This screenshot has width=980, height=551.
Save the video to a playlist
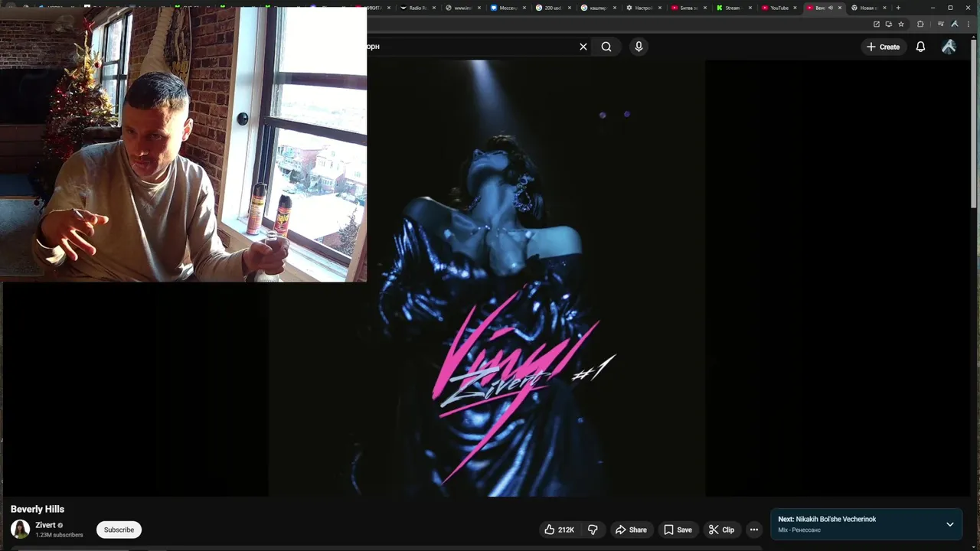(678, 530)
